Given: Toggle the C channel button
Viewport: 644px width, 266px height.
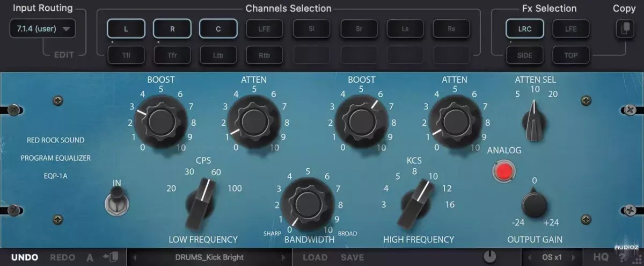Looking at the screenshot, I should (218, 29).
